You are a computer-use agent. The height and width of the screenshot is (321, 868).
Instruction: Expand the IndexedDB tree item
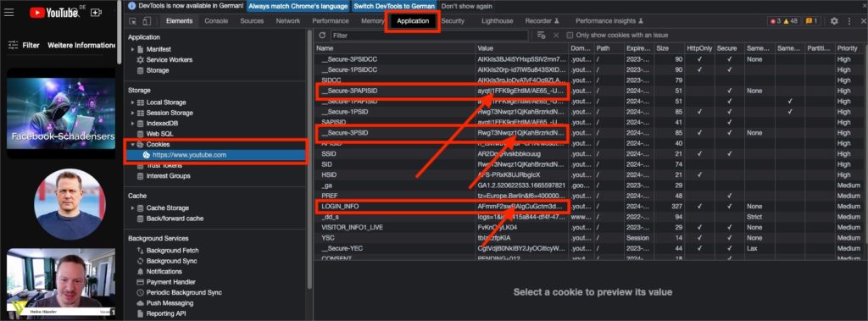132,124
